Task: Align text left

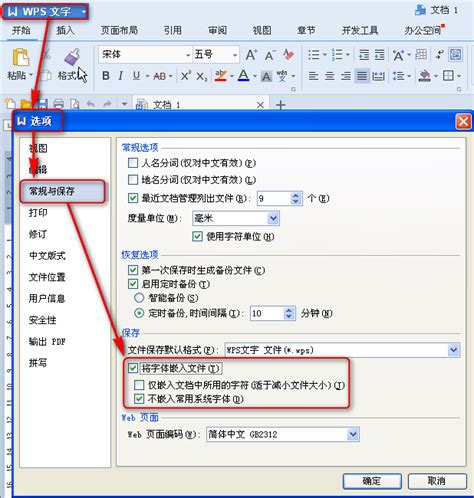Action: coord(313,76)
